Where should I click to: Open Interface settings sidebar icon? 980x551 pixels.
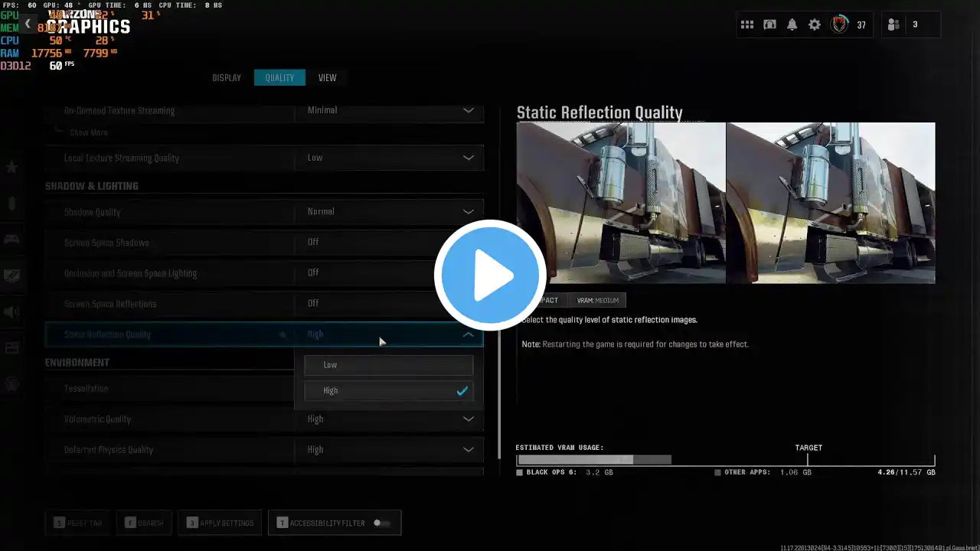click(11, 348)
